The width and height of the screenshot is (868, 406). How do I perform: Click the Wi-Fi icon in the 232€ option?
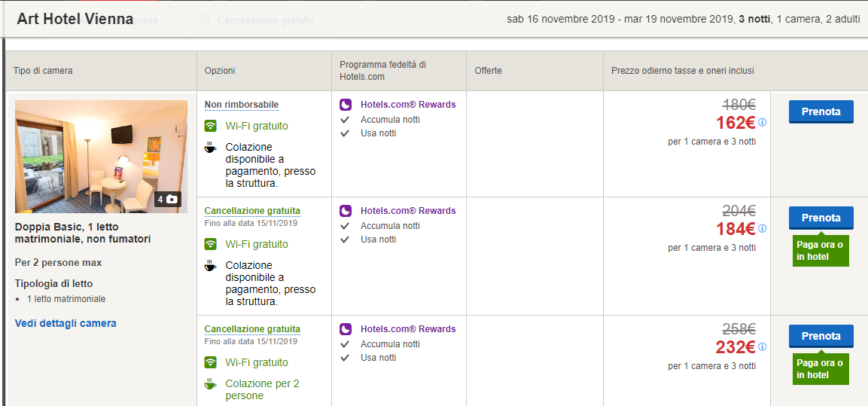click(211, 362)
